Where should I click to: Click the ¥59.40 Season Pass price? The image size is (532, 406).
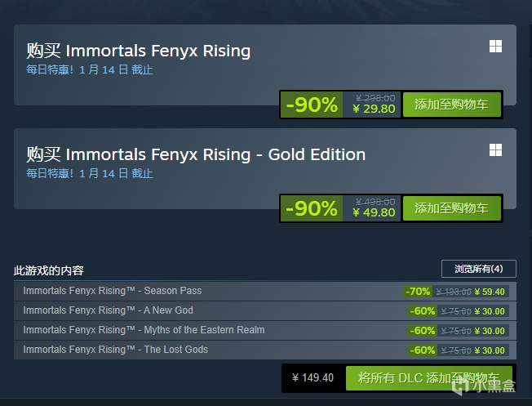492,292
